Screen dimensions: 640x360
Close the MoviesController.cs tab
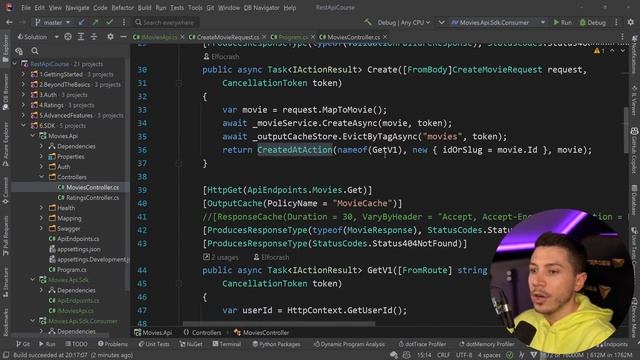tap(385, 37)
